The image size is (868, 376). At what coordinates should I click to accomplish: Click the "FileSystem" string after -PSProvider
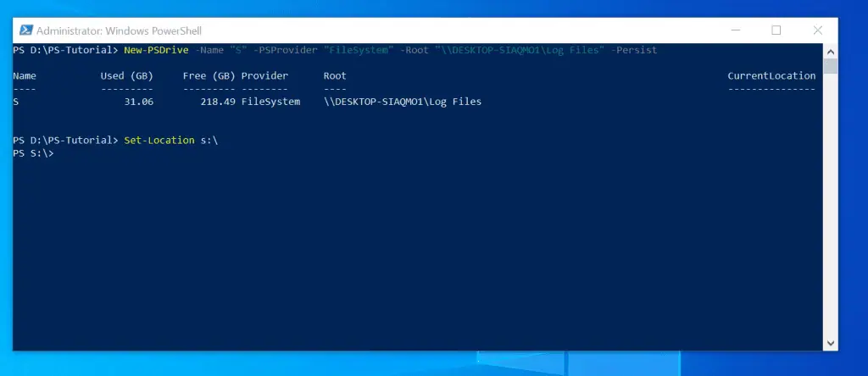(359, 50)
